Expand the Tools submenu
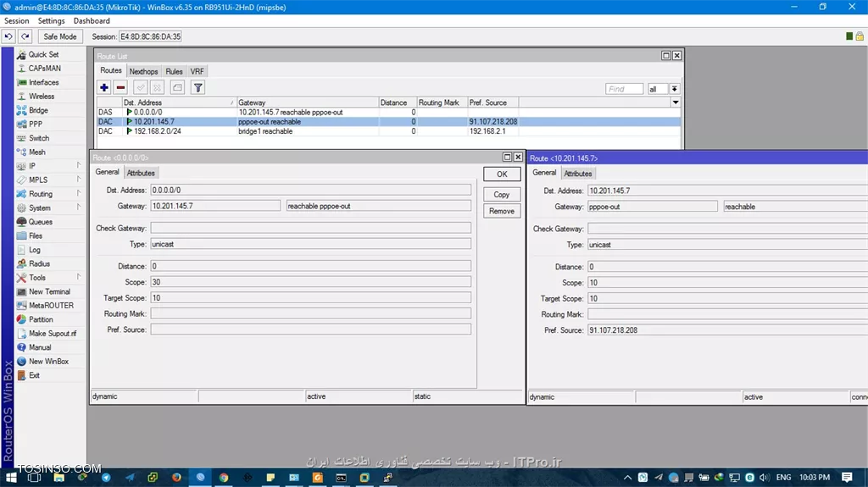The width and height of the screenshot is (868, 487). [37, 277]
